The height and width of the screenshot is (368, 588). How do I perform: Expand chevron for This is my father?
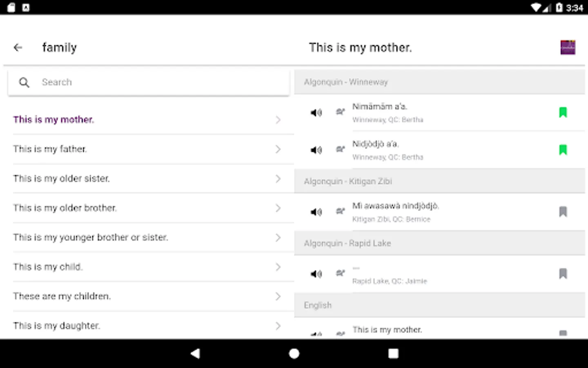[278, 149]
